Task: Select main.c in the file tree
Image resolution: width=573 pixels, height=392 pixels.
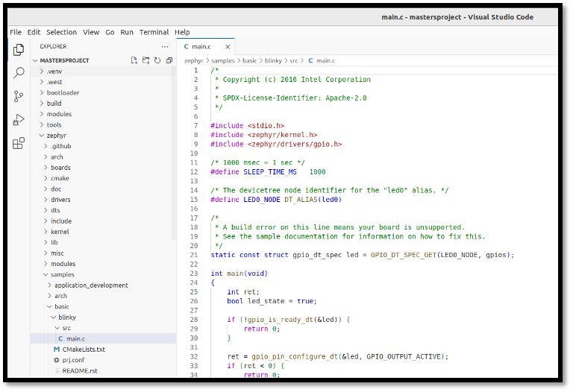Action: click(x=103, y=338)
